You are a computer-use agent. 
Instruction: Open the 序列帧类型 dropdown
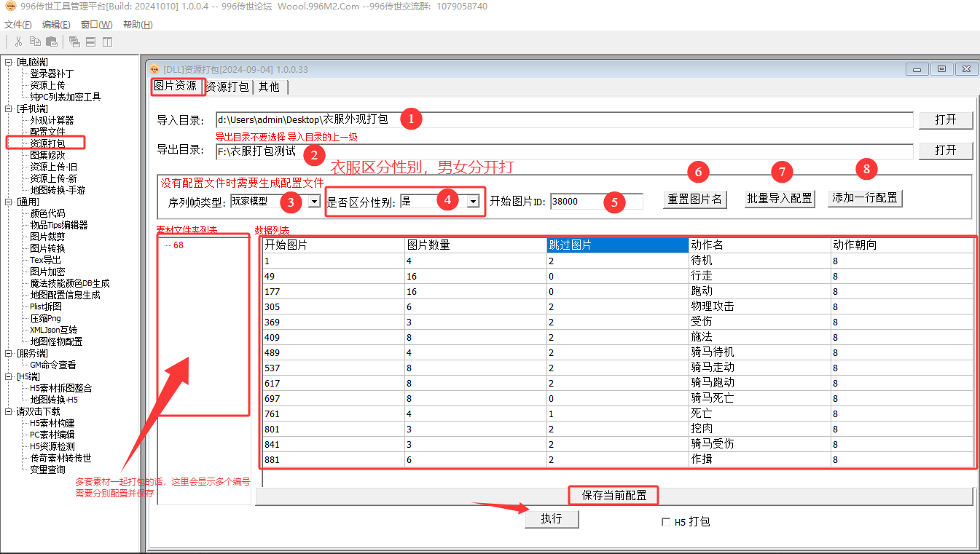click(x=314, y=201)
